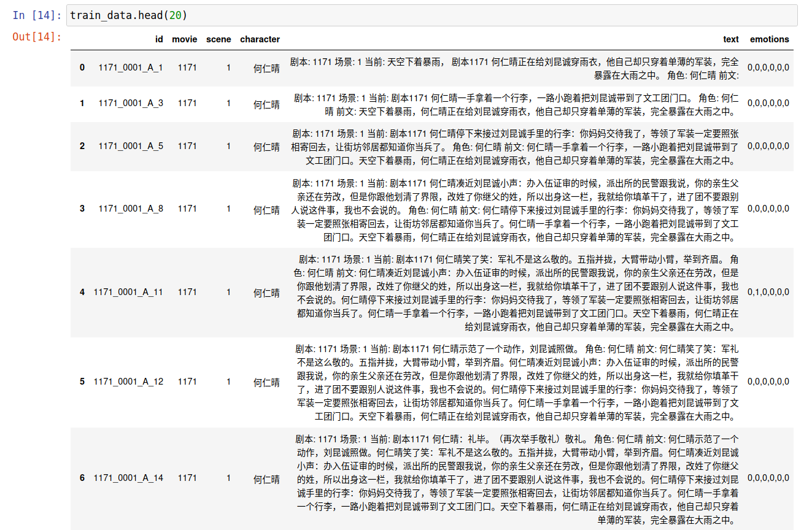Click row index 2 of the dataframe

click(x=82, y=147)
